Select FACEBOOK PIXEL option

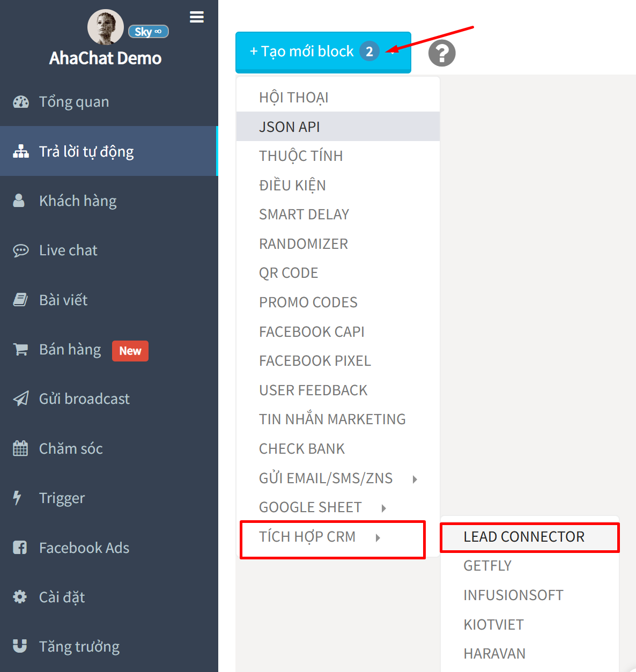[338, 361]
